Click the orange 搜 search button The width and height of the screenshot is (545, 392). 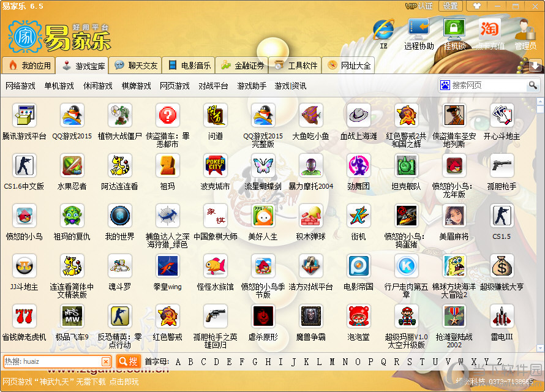(x=128, y=361)
